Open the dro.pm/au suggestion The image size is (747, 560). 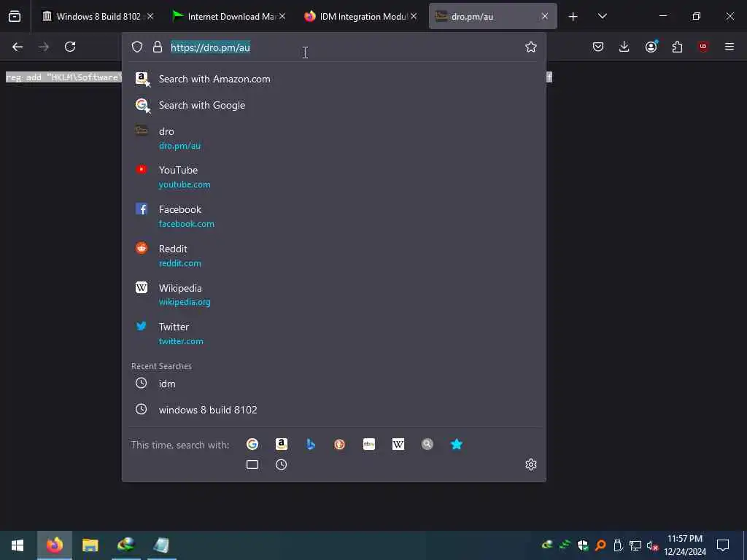(333, 138)
